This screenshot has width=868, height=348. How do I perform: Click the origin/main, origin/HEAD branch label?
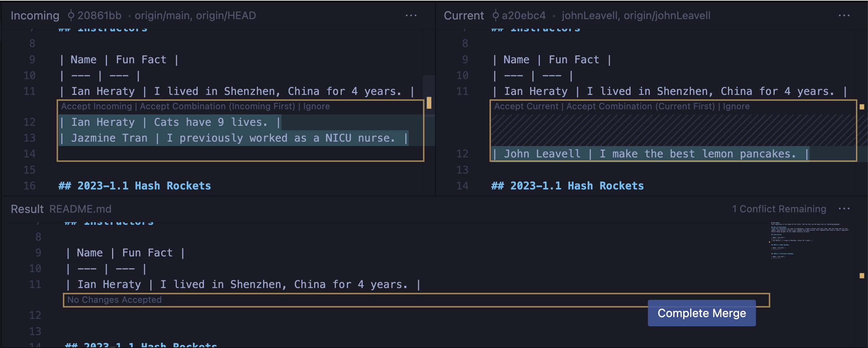click(x=195, y=15)
